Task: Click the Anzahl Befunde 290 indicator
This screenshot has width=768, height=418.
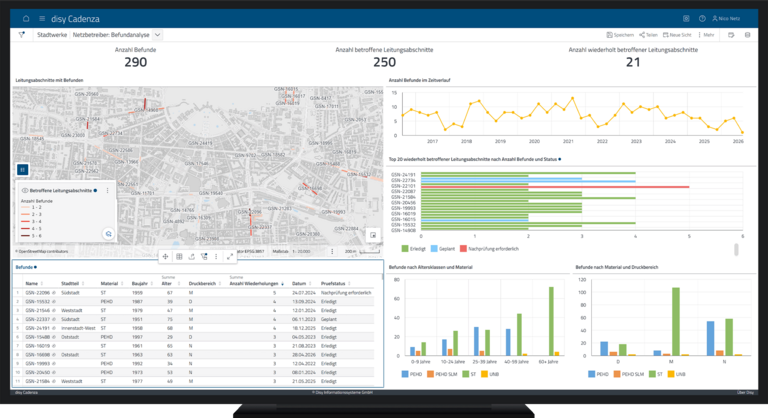Action: [136, 58]
